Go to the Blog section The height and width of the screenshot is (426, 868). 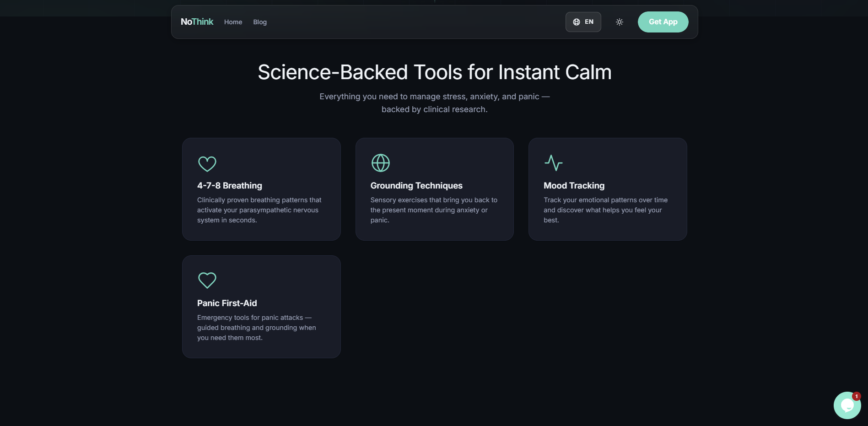click(x=259, y=22)
